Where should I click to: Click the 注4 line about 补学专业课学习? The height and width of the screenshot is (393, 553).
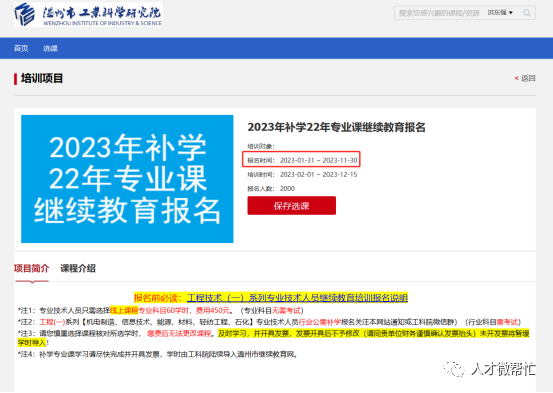pos(158,354)
